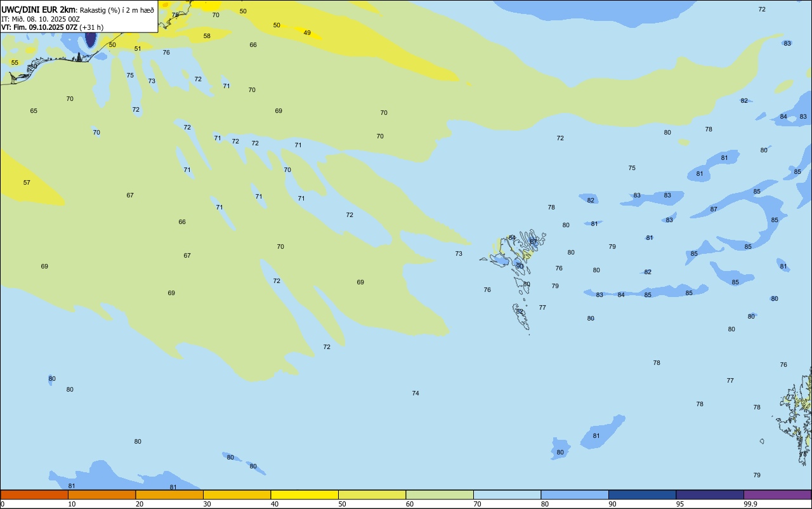Viewport: 812px width, 509px height.
Task: Click the legend tick label '10'
Action: 72,504
